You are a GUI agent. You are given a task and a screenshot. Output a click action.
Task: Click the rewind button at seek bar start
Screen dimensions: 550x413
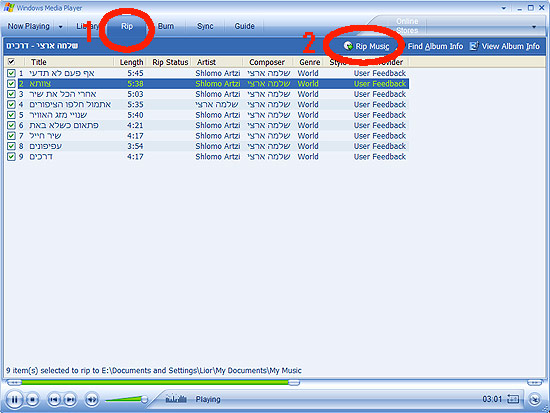(14, 382)
